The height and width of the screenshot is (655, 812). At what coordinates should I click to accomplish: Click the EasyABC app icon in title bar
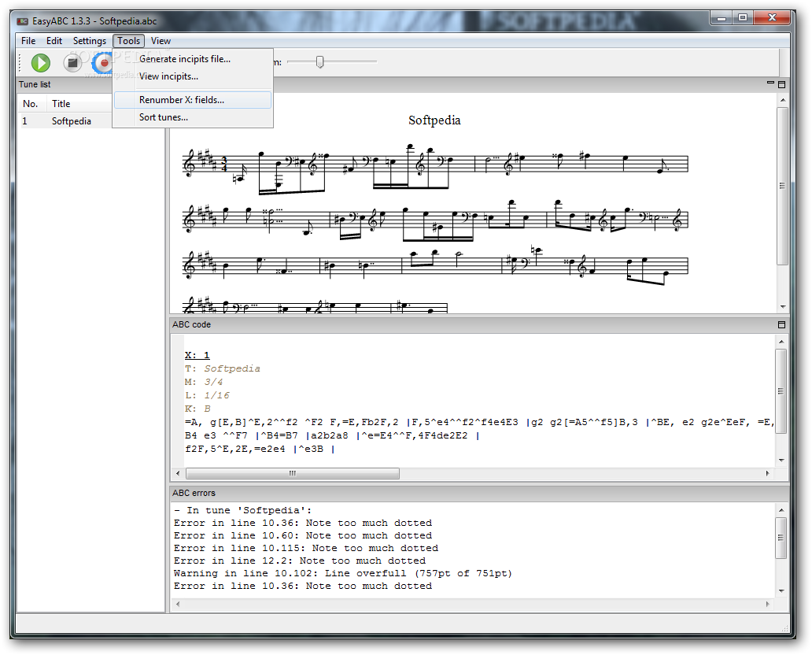click(22, 21)
